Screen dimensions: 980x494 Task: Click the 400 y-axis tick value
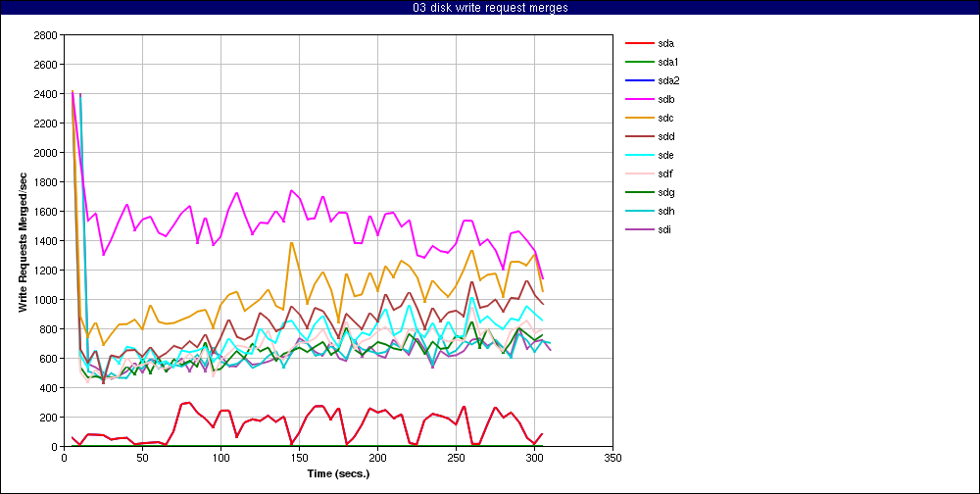(x=50, y=388)
